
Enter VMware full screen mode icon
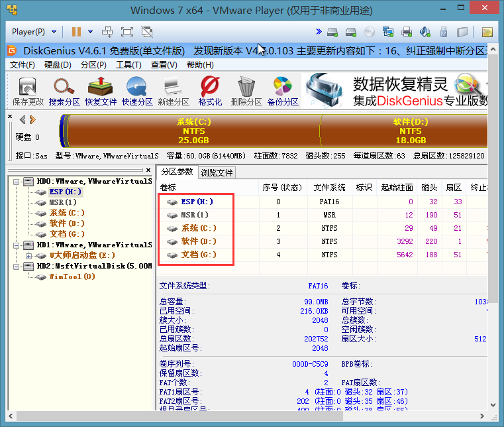click(127, 32)
